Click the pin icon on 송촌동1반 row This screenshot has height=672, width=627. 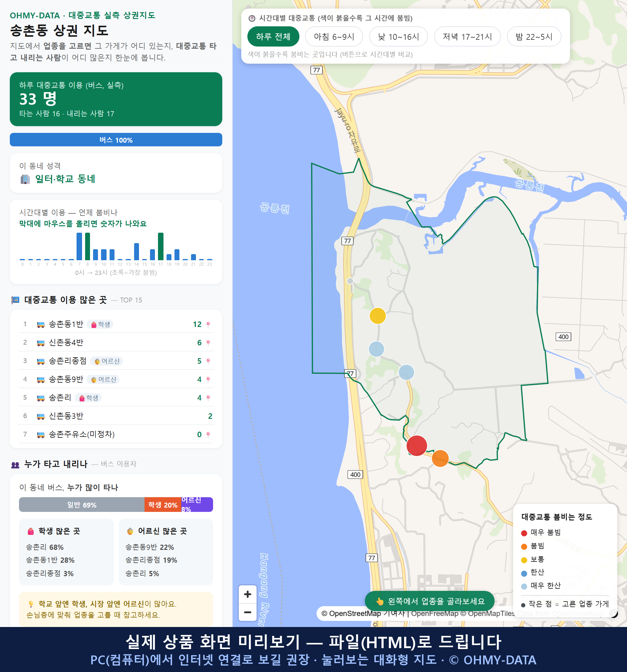(x=208, y=325)
